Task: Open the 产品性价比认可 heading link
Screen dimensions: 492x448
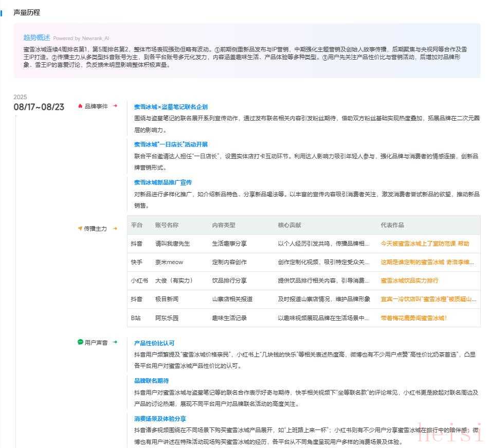Action: tap(154, 343)
